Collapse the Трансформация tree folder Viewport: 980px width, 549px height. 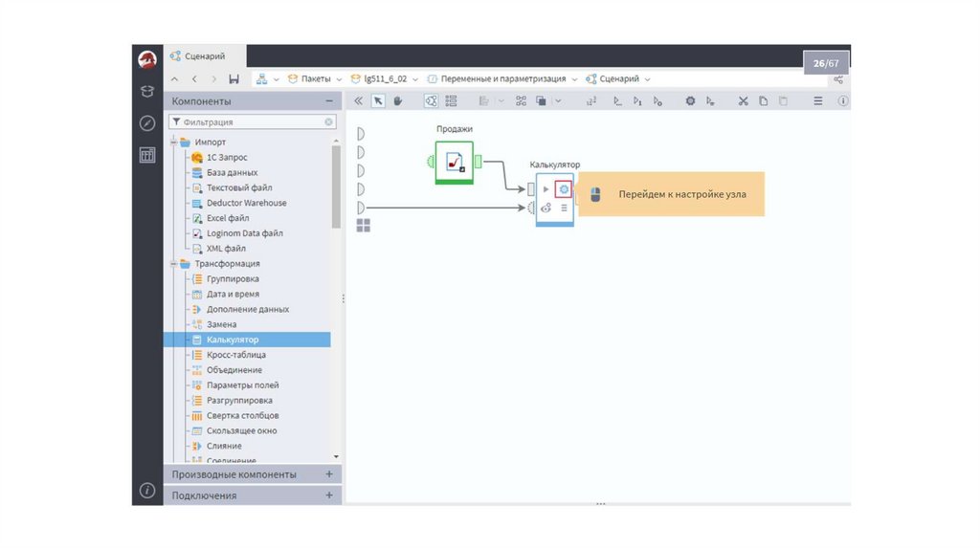pos(173,263)
